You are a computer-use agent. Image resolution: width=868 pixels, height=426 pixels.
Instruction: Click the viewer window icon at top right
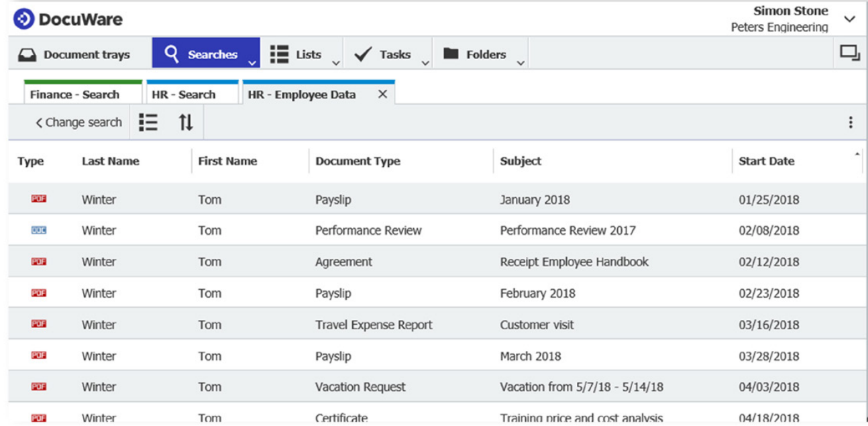click(x=849, y=54)
